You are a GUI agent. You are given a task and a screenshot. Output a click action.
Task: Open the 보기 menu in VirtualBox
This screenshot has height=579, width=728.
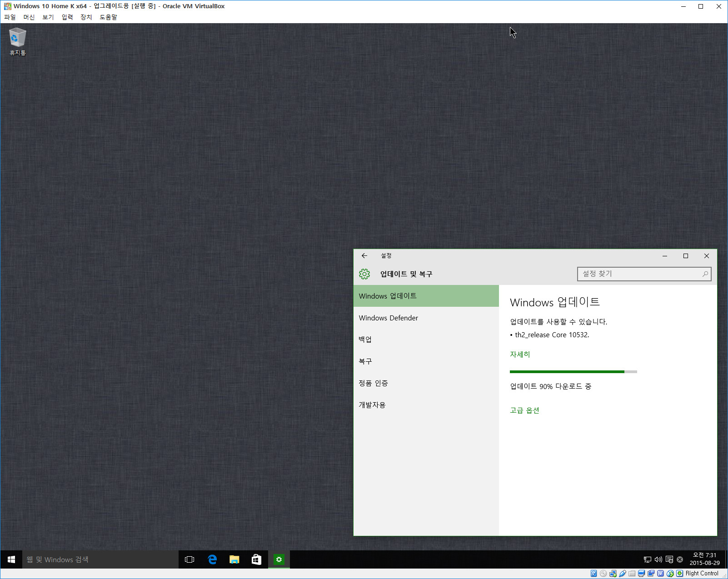coord(48,17)
